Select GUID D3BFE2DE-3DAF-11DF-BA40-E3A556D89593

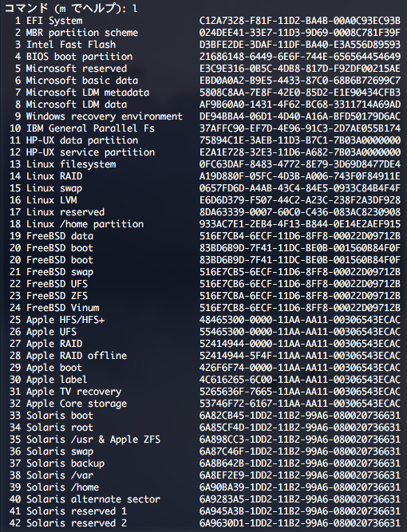[300, 45]
